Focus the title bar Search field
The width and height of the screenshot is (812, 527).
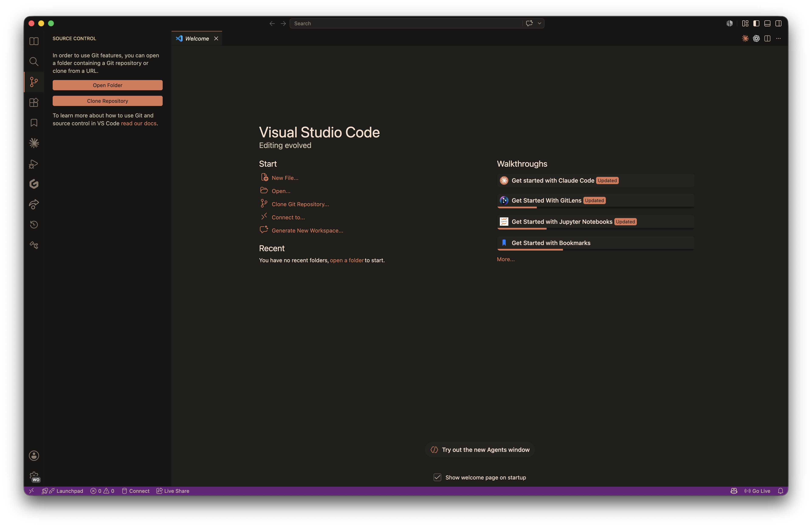(406, 24)
